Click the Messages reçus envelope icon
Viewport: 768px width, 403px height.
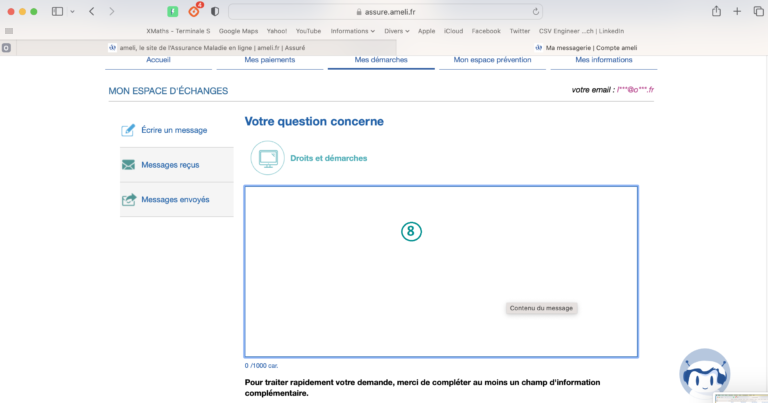128,165
